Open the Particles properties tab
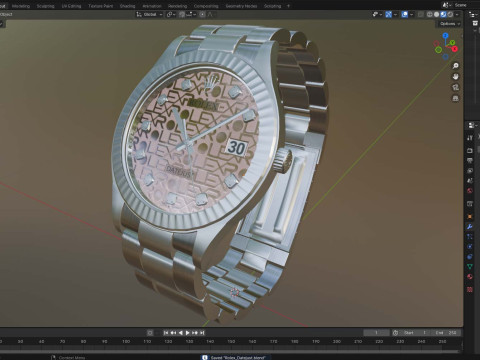Screen dimensions: 480x360 tap(470, 237)
